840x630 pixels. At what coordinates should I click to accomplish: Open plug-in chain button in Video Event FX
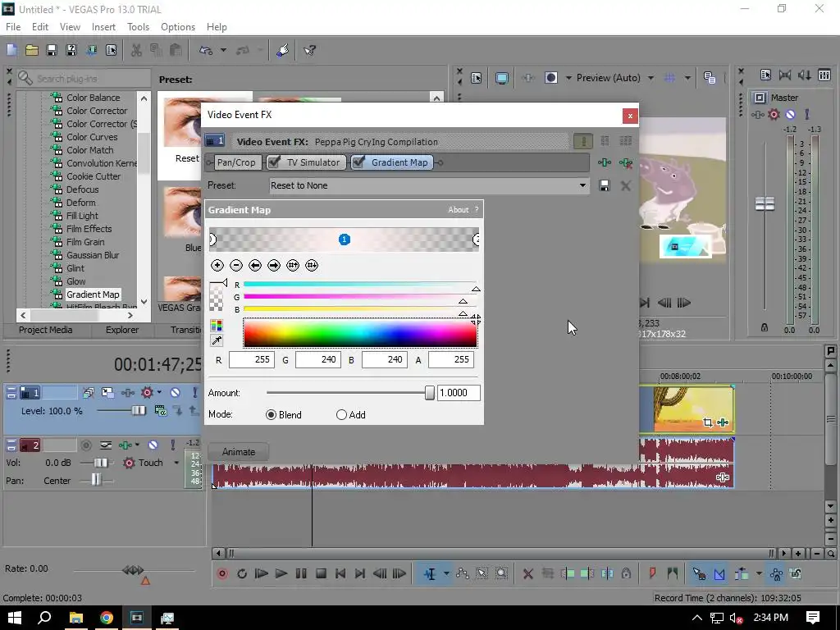[x=605, y=162]
